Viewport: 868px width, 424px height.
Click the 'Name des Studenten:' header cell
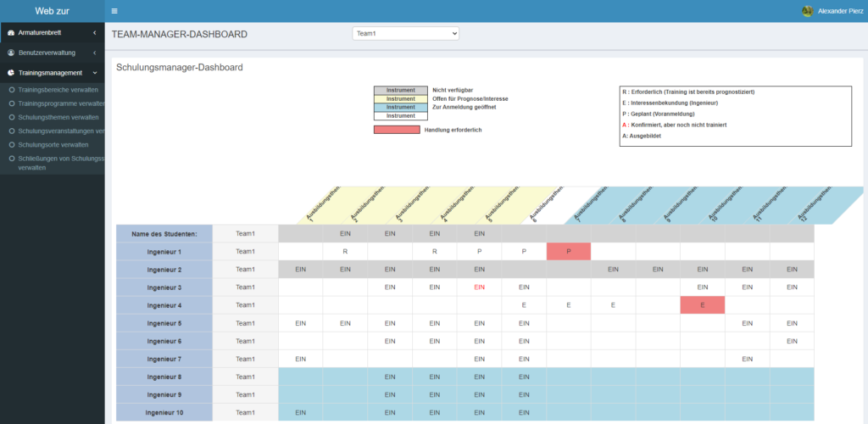pyautogui.click(x=164, y=233)
